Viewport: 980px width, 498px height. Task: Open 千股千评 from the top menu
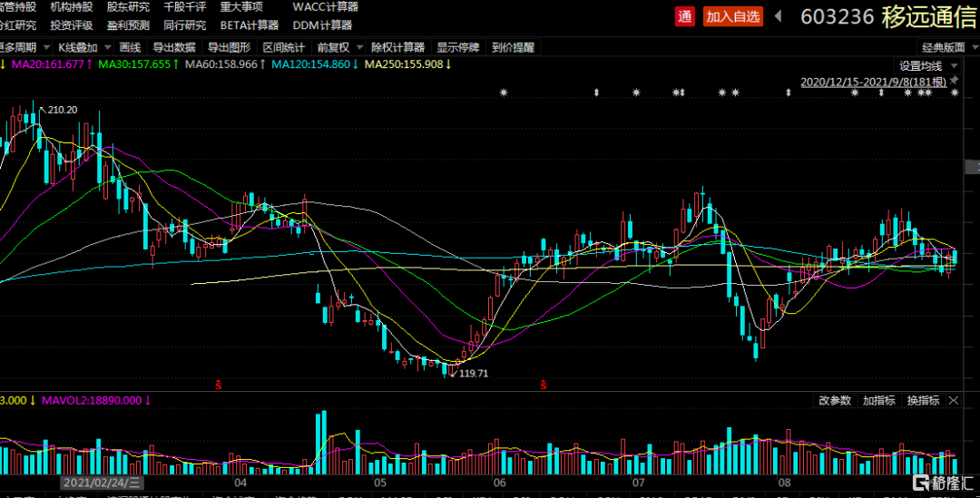[x=184, y=7]
